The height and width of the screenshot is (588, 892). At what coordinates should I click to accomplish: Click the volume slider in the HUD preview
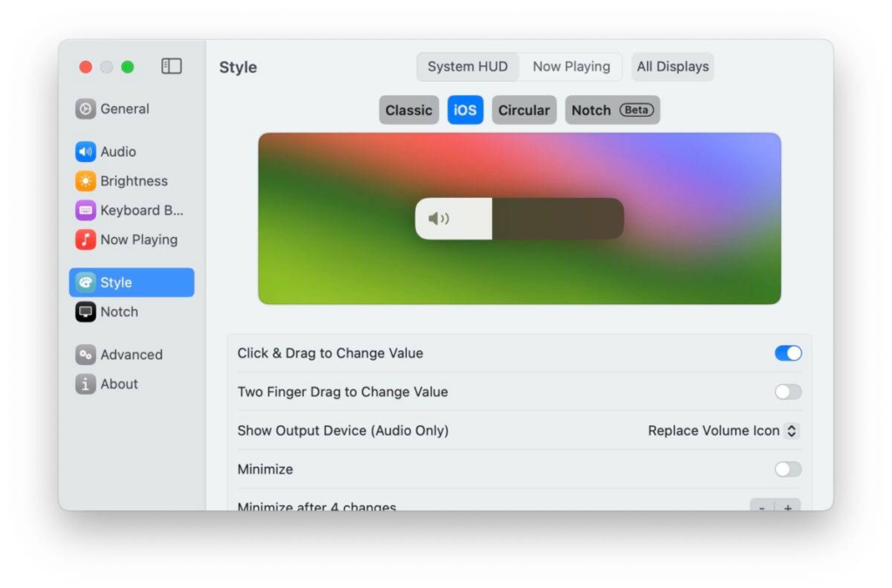[519, 219]
